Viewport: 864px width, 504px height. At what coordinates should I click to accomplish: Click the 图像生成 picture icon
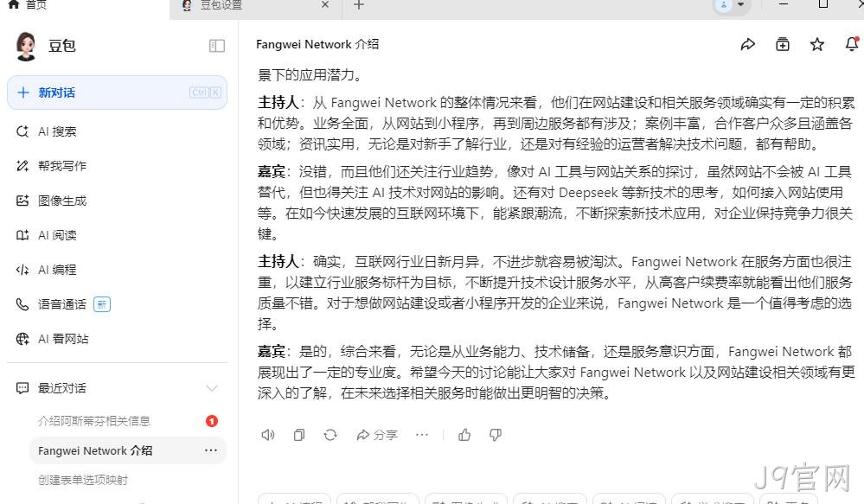click(x=22, y=201)
